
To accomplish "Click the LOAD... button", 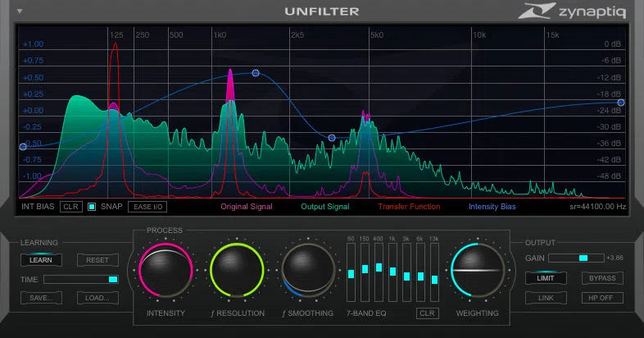I will (98, 298).
